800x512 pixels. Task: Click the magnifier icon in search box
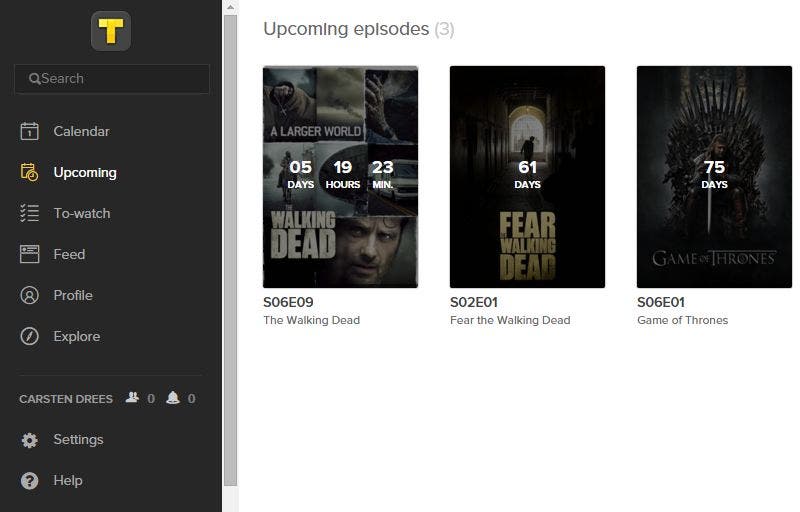[34, 79]
